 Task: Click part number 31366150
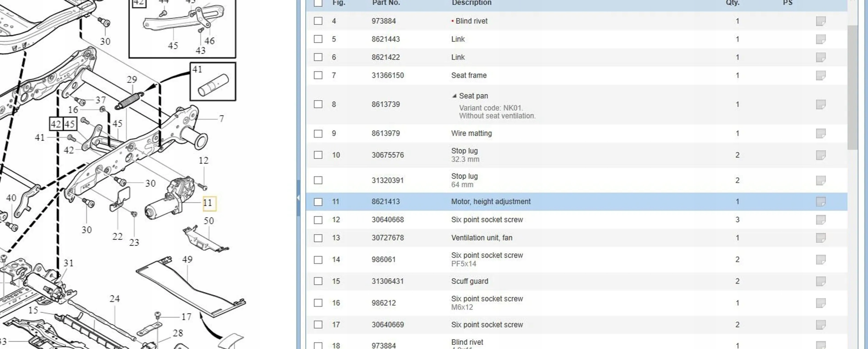click(x=387, y=75)
